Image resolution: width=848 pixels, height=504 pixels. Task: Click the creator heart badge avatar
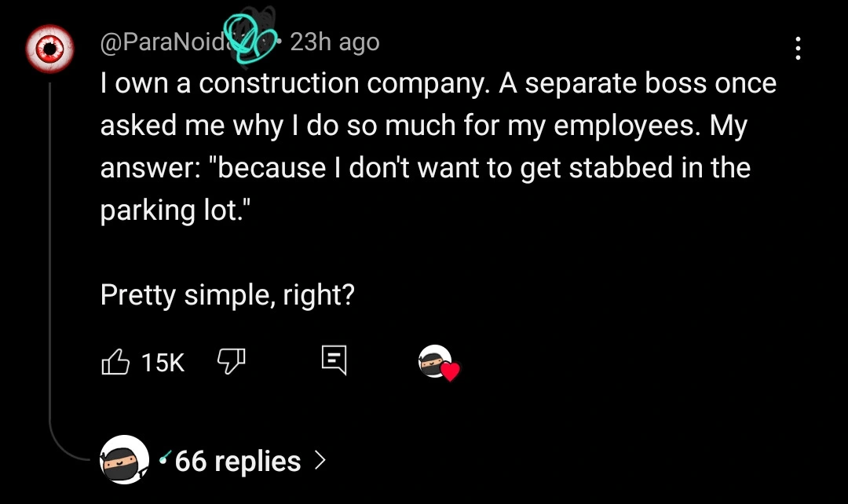tap(435, 360)
